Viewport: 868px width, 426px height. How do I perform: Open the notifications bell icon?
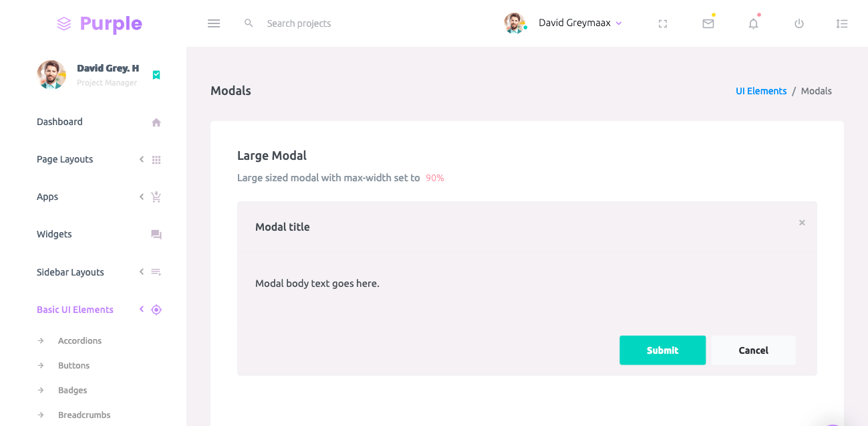click(754, 23)
